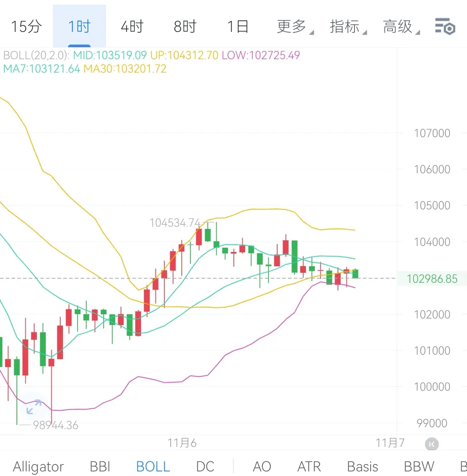
Task: Select the 1时 timeframe tab
Action: pos(79,27)
